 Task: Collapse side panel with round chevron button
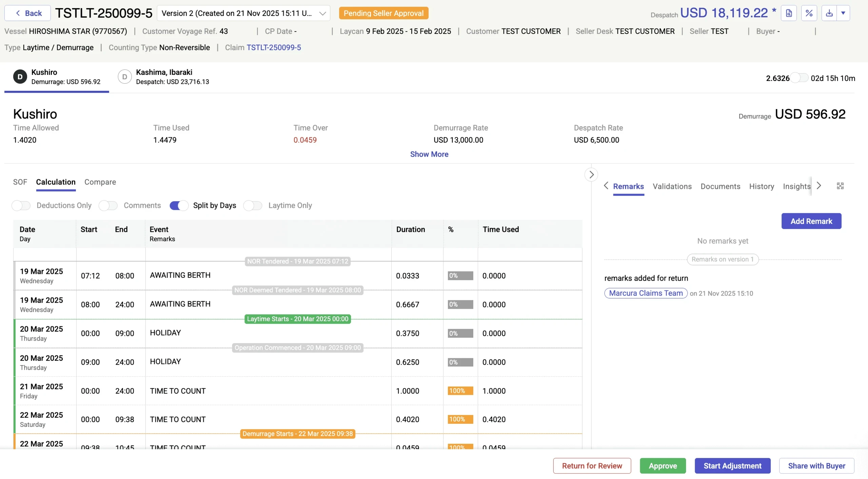[591, 175]
